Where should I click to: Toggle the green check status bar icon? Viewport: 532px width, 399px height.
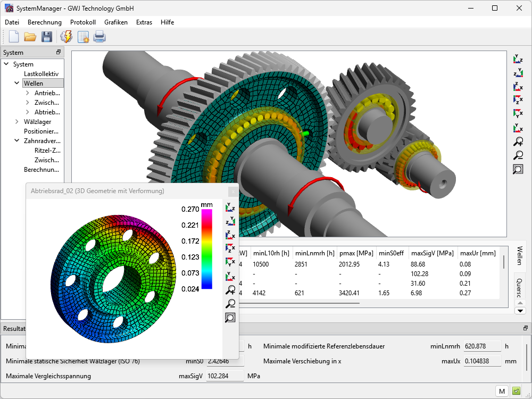pos(516,391)
